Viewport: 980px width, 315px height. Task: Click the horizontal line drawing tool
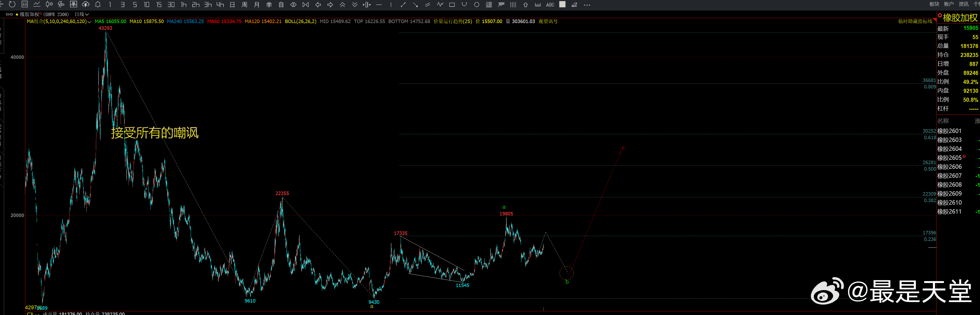point(379,5)
